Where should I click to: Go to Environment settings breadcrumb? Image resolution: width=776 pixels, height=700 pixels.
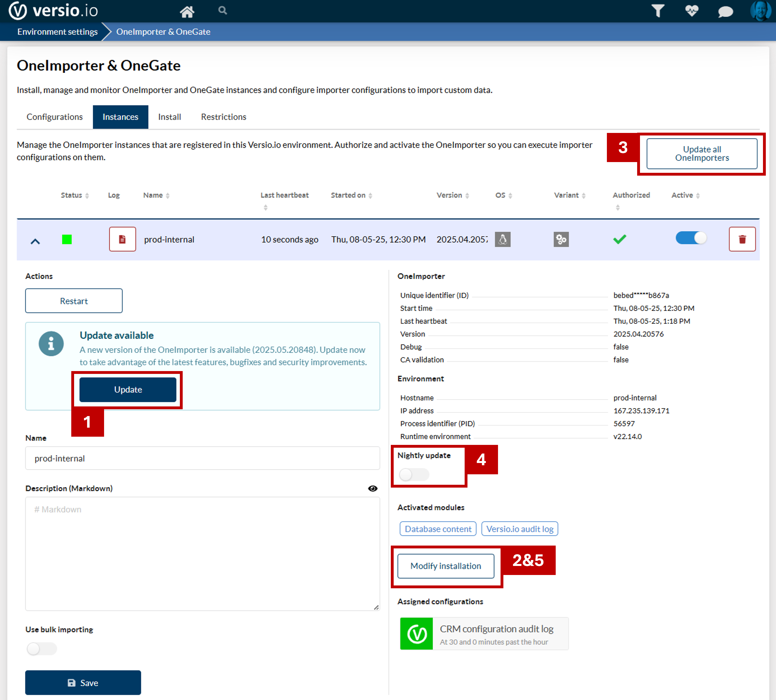tap(57, 32)
